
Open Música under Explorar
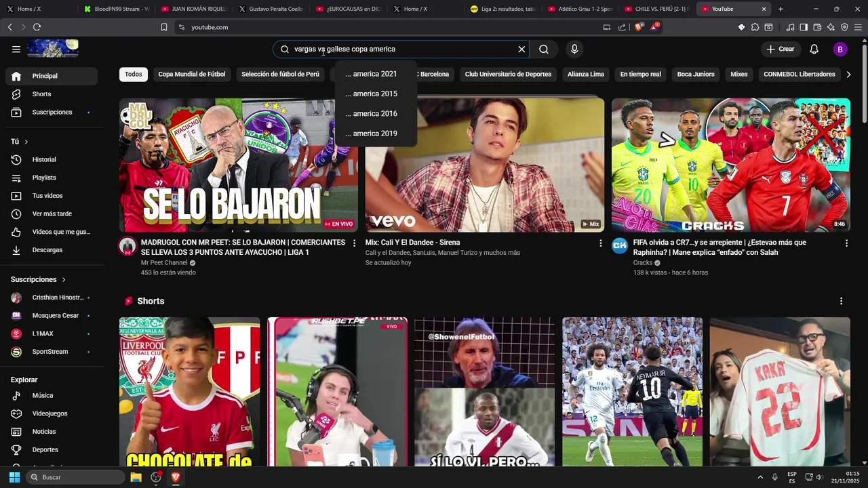point(52,395)
